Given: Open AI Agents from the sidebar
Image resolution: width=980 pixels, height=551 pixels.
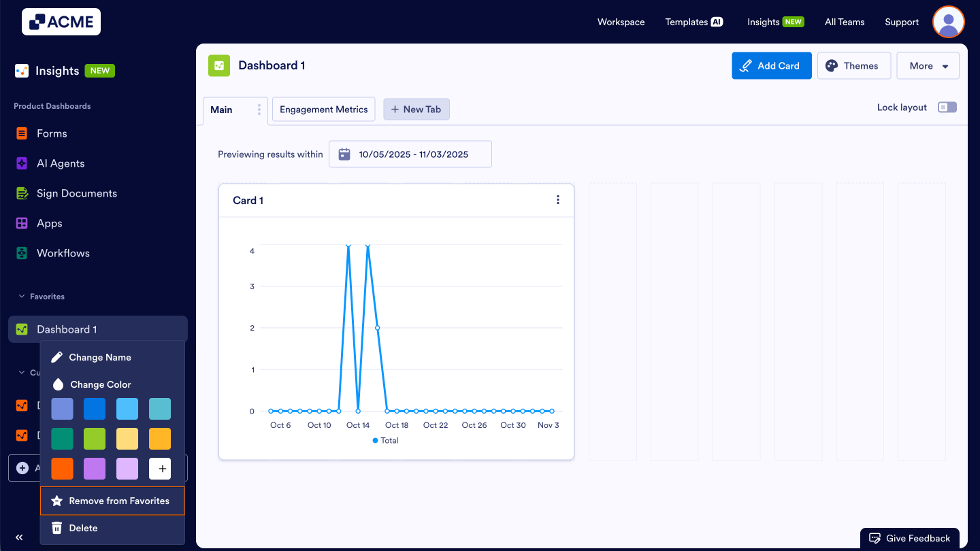Looking at the screenshot, I should [x=21, y=163].
